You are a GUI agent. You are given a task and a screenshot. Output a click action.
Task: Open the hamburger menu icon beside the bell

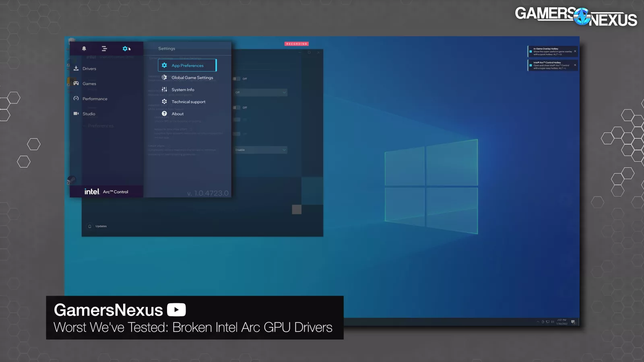(104, 49)
